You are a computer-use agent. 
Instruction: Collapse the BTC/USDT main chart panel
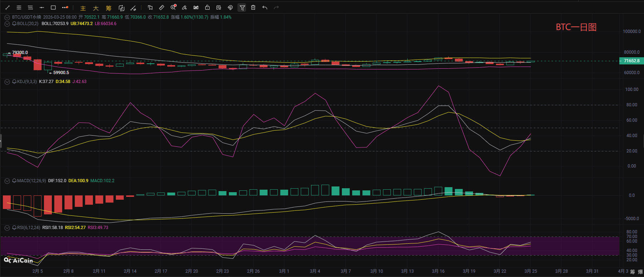coord(7,17)
